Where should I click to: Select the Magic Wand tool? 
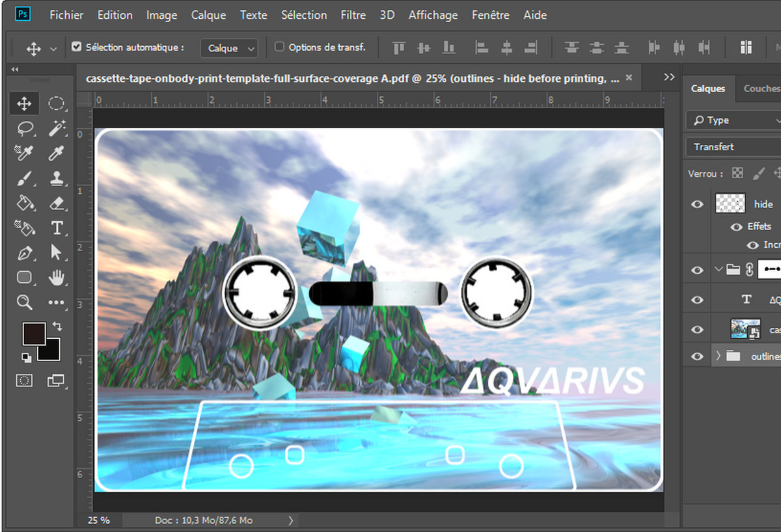tap(57, 128)
